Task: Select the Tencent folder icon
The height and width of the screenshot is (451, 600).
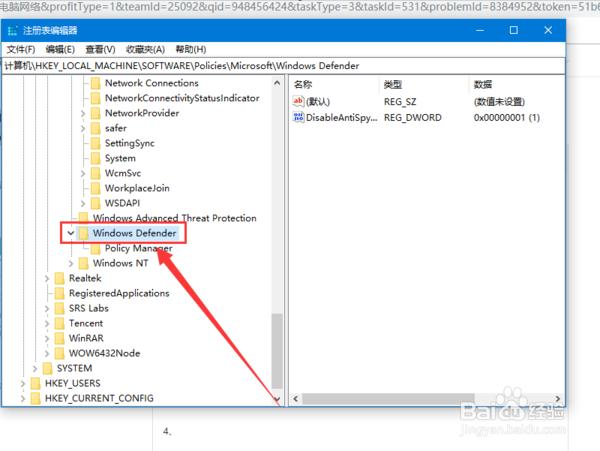Action: click(59, 323)
